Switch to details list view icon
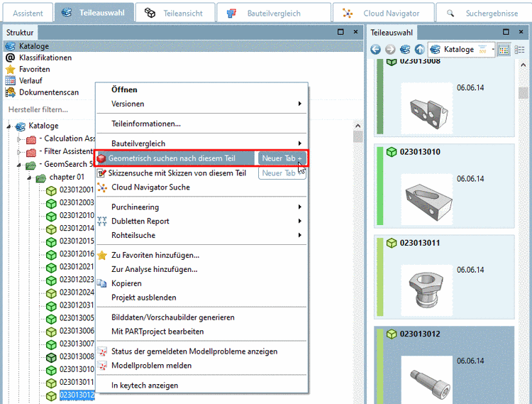Image resolution: width=532 pixels, height=404 pixels. pos(519,50)
